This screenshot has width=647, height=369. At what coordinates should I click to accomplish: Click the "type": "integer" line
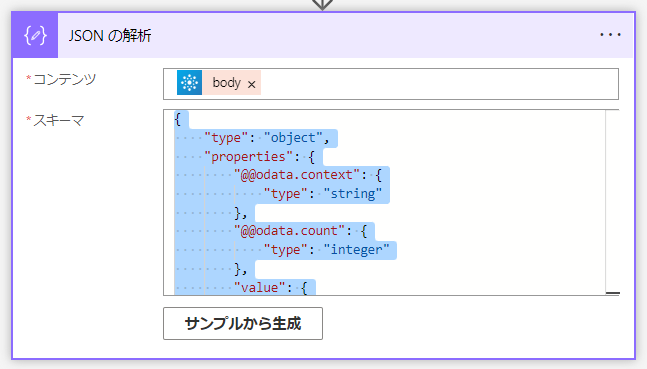(x=326, y=250)
